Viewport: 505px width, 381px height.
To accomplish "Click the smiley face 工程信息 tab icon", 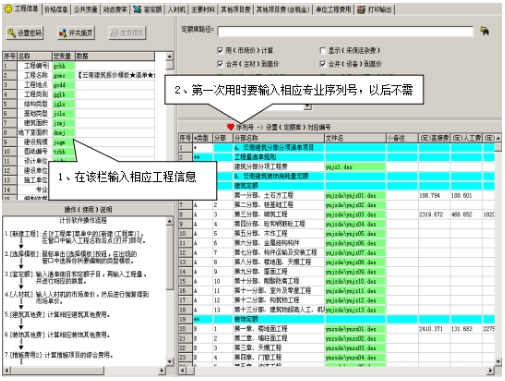I will 8,9.
